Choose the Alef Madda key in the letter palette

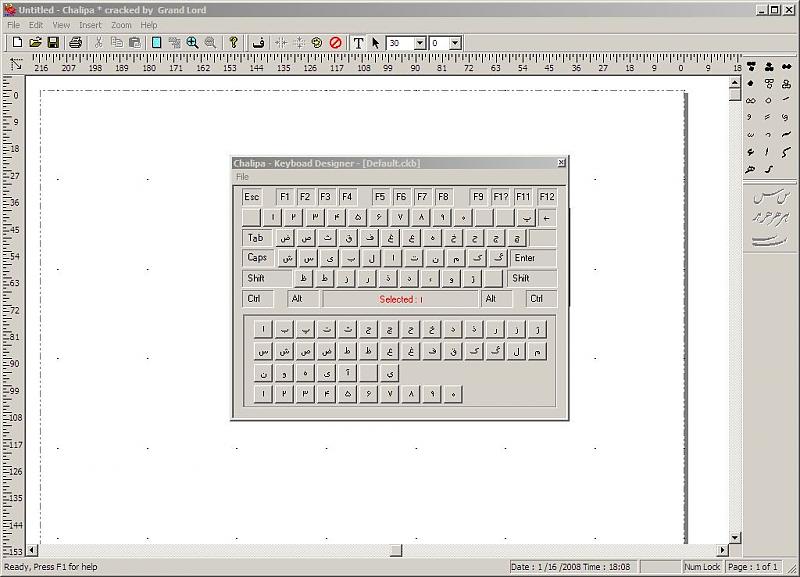pos(347,373)
